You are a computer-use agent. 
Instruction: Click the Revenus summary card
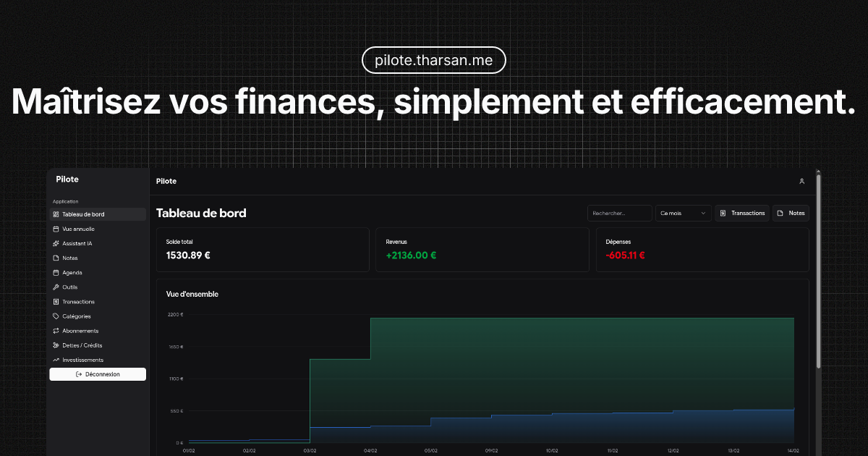(x=482, y=250)
